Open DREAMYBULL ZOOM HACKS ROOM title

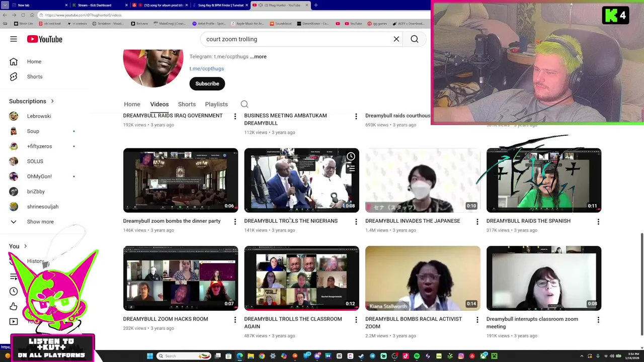[x=166, y=319]
